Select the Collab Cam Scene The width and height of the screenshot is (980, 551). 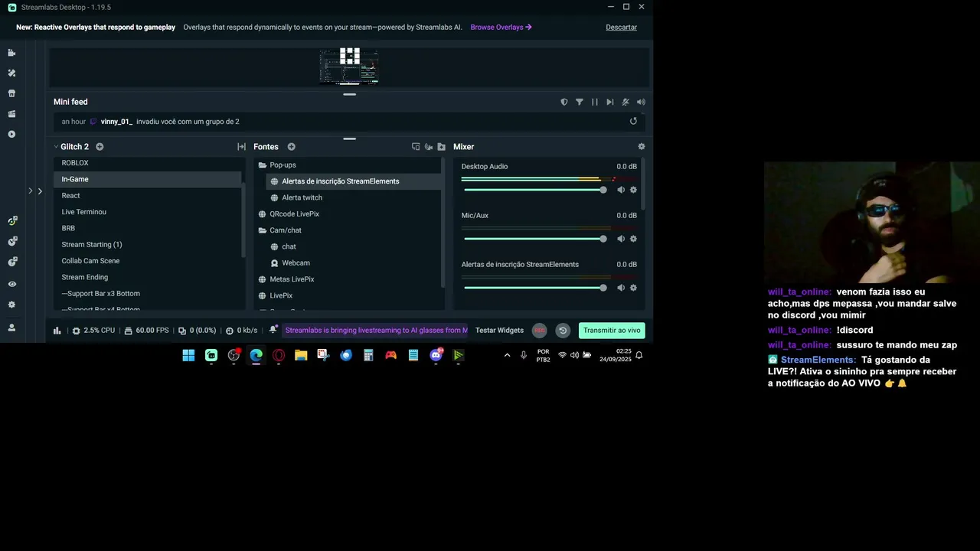pyautogui.click(x=148, y=261)
